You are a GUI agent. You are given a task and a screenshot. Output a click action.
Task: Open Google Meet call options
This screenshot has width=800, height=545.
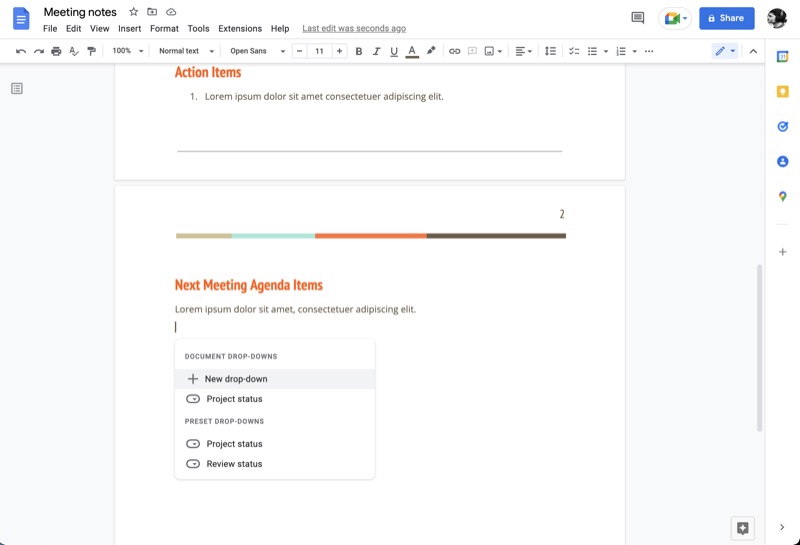[675, 18]
